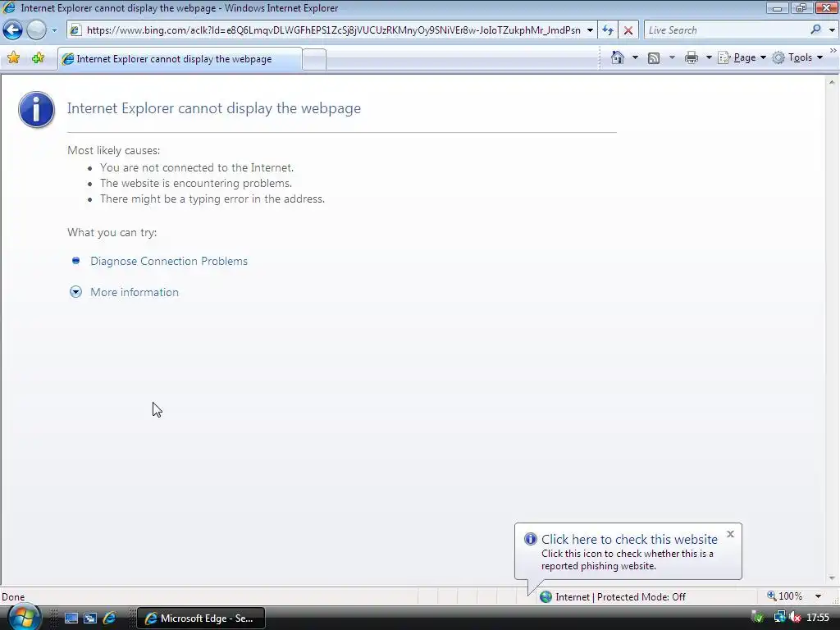Open the Windows Start orb
The image size is (840, 630).
[24, 618]
